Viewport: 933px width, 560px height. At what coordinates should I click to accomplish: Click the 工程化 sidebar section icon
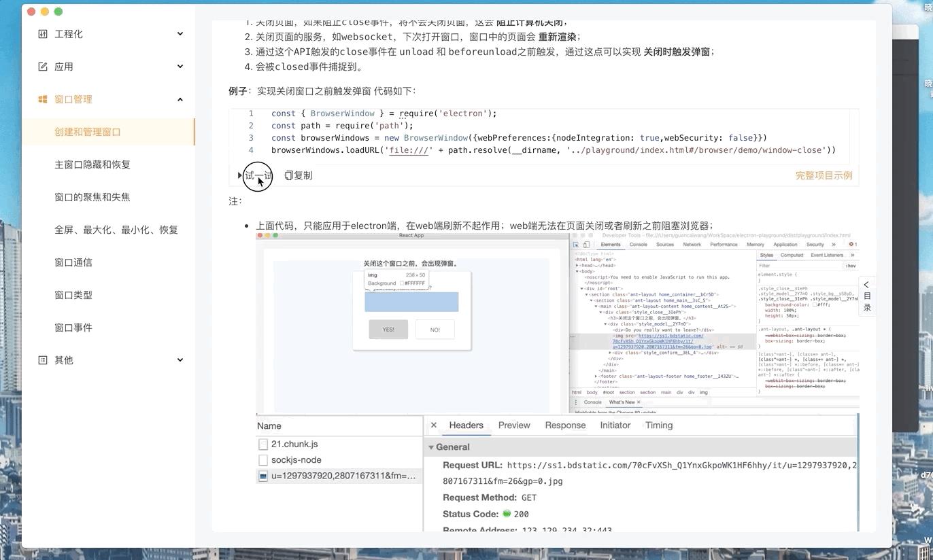tap(42, 33)
